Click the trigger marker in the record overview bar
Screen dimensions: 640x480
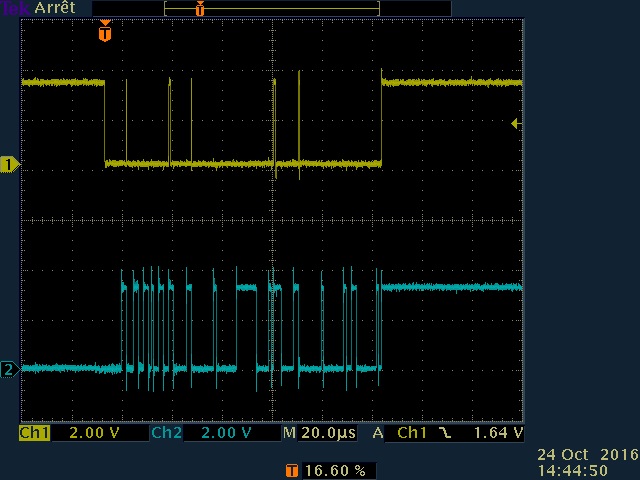pyautogui.click(x=200, y=8)
